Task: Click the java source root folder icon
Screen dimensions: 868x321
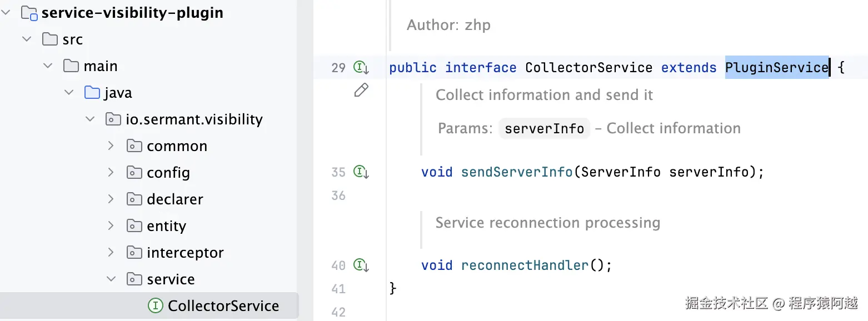Action: click(x=92, y=93)
